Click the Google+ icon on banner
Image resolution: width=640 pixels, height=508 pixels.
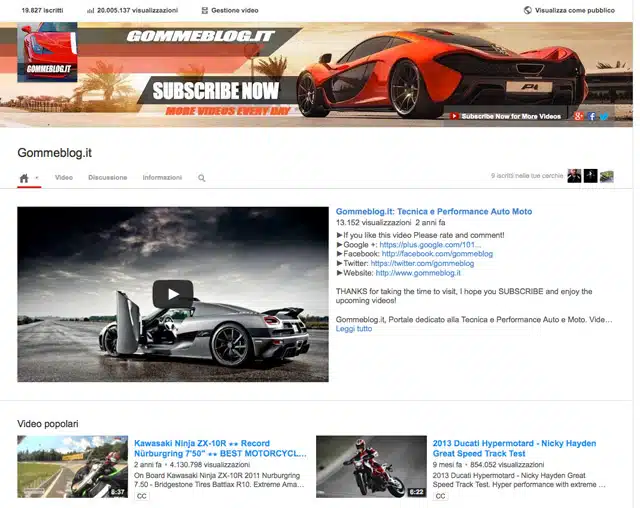[578, 116]
